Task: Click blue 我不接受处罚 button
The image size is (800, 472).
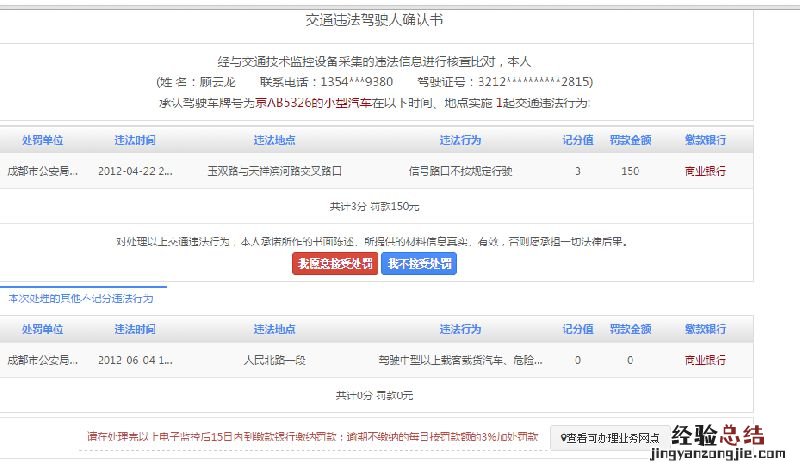Action: [419, 264]
